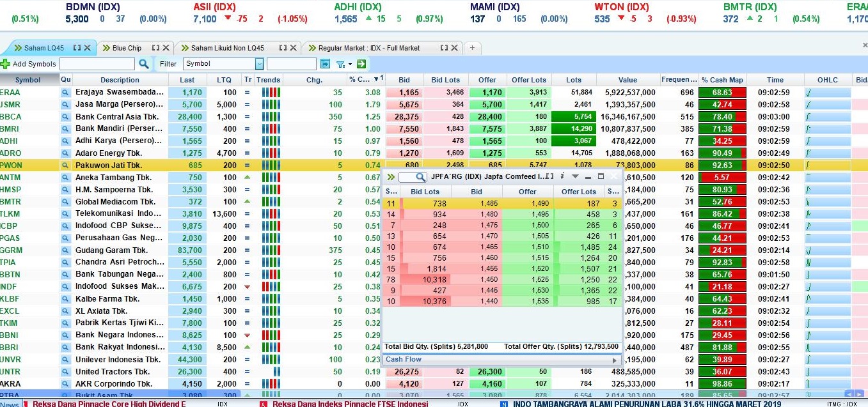This screenshot has width=868, height=407.
Task: Open the quote magnifier icon for UNVR row
Action: pos(65,360)
